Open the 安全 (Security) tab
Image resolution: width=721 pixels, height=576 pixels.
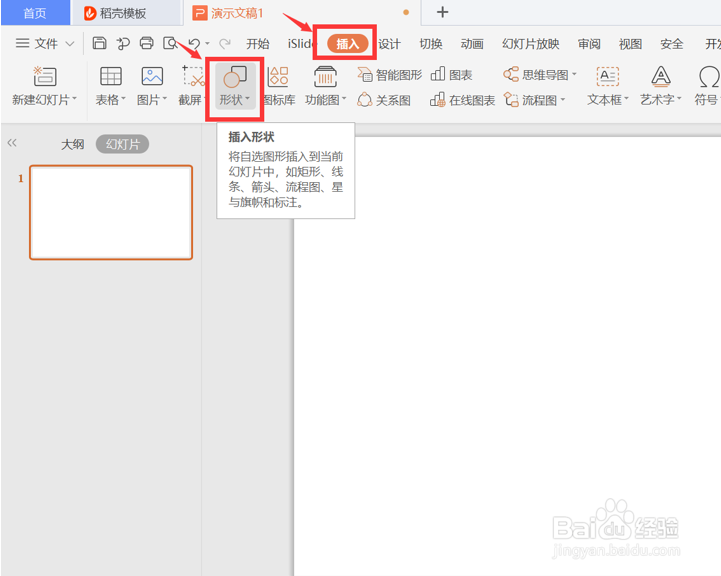click(x=672, y=44)
